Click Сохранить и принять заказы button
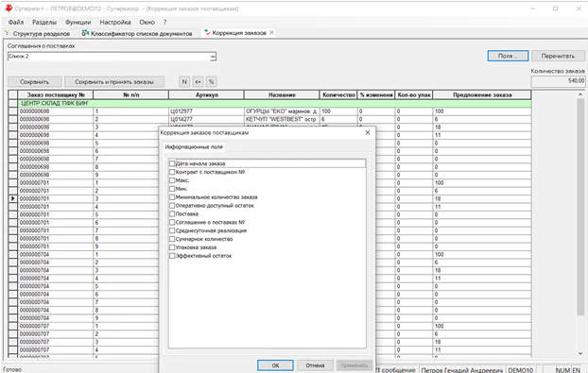Screen dimensions: 588x373 coord(114,81)
